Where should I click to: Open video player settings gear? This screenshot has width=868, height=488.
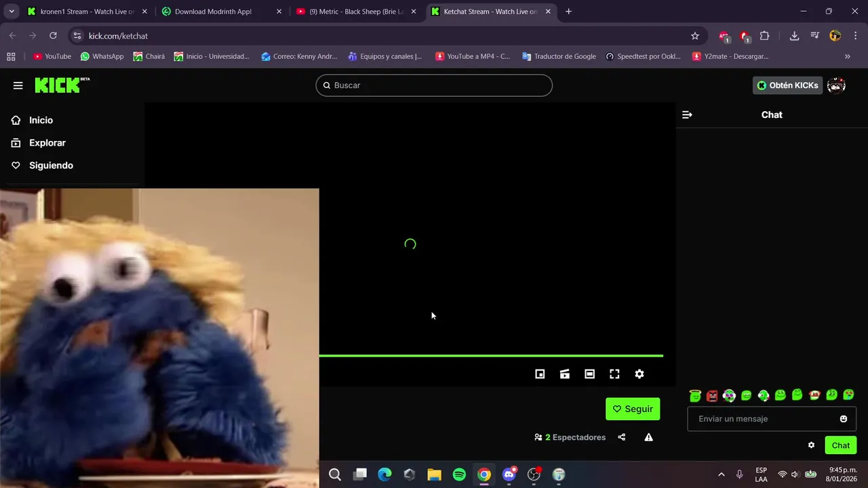(x=639, y=374)
